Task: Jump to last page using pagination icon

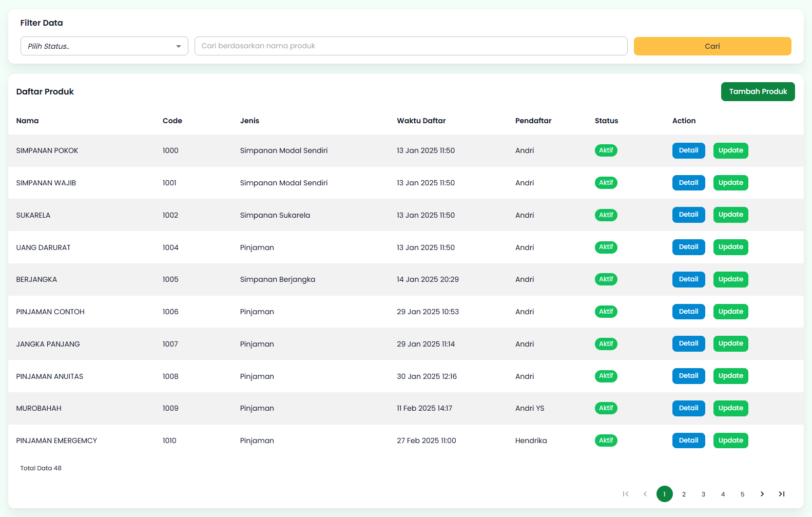Action: [781, 494]
